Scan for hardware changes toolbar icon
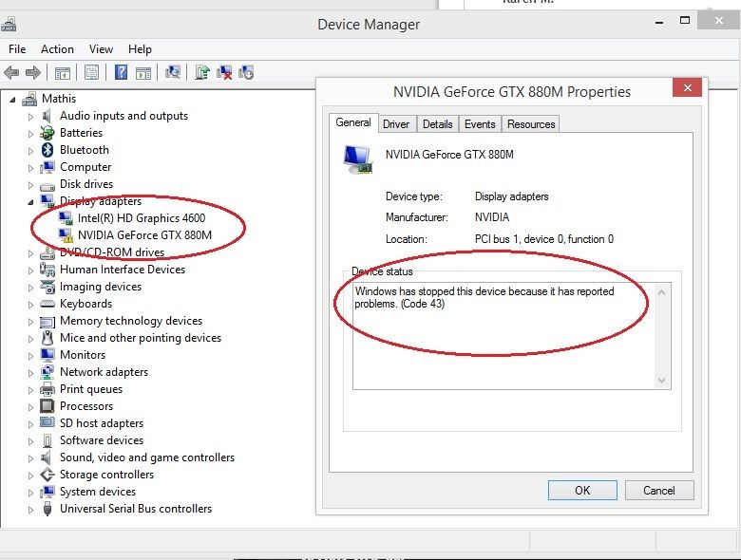 [173, 72]
